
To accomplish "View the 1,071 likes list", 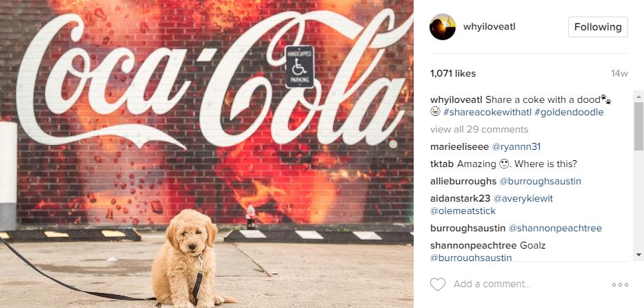I will (x=452, y=73).
